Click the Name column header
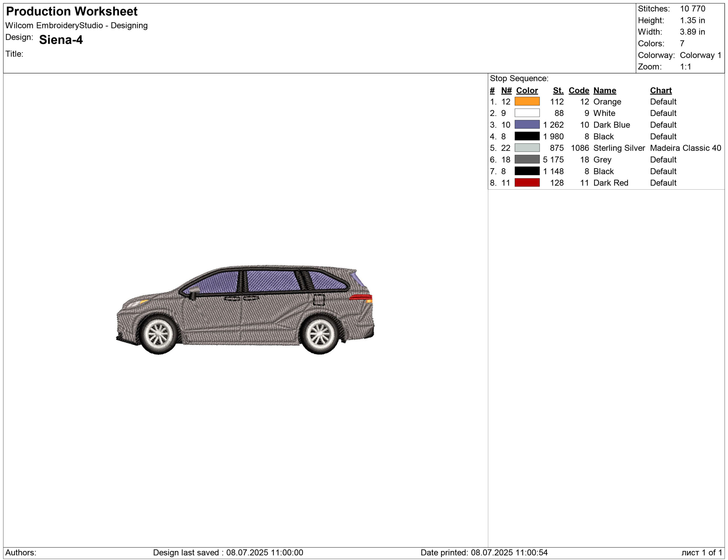This screenshot has height=560, width=728. 604,90
